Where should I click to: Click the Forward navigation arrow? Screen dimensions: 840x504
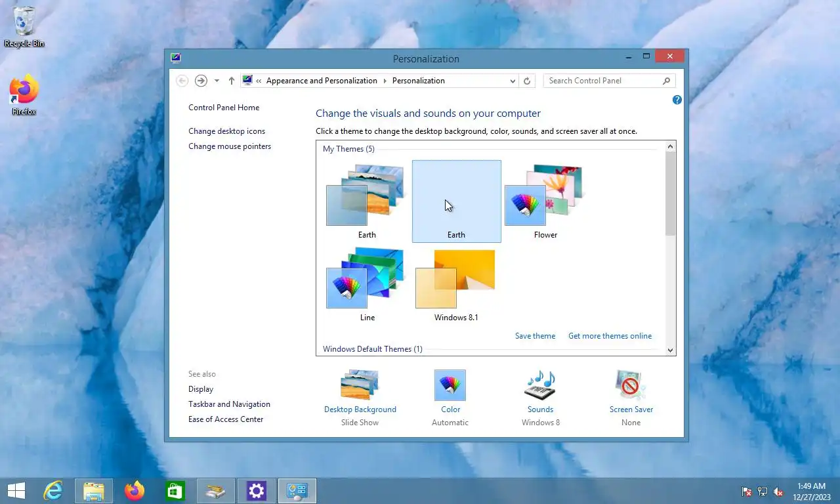(x=201, y=81)
